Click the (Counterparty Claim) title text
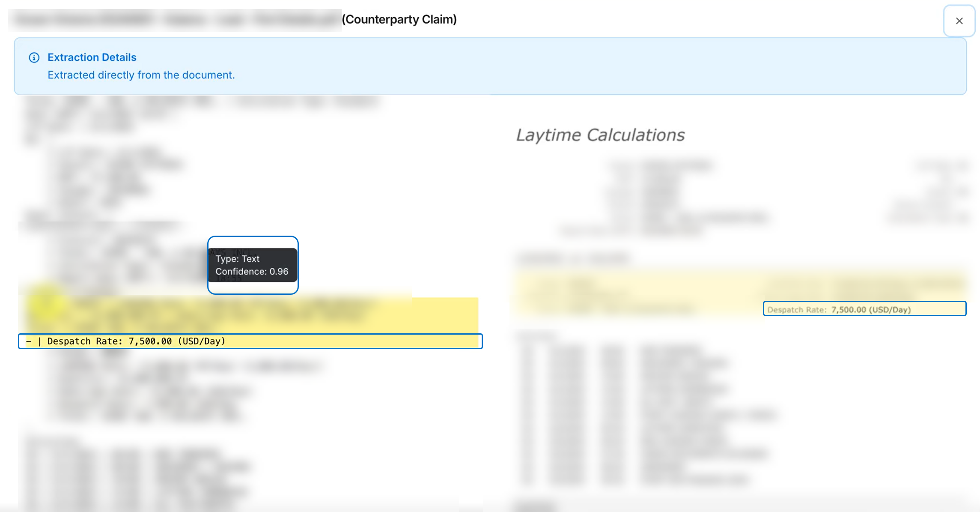 (x=399, y=19)
